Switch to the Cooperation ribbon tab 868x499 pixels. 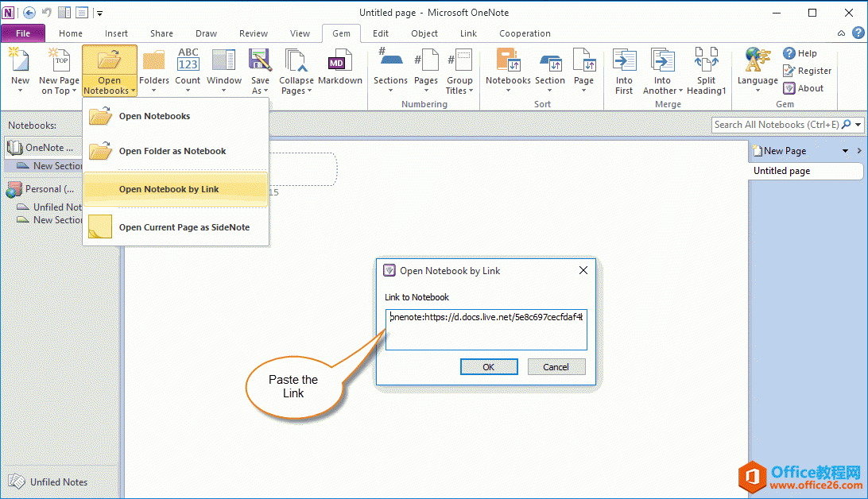click(x=525, y=33)
